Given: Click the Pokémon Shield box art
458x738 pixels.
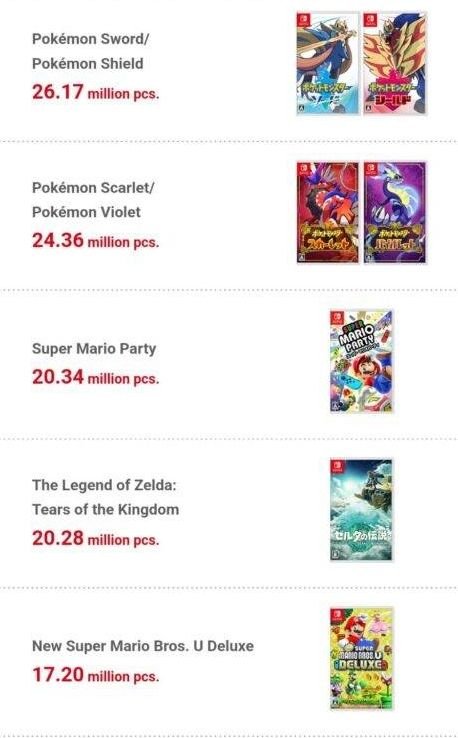Looking at the screenshot, I should point(395,63).
